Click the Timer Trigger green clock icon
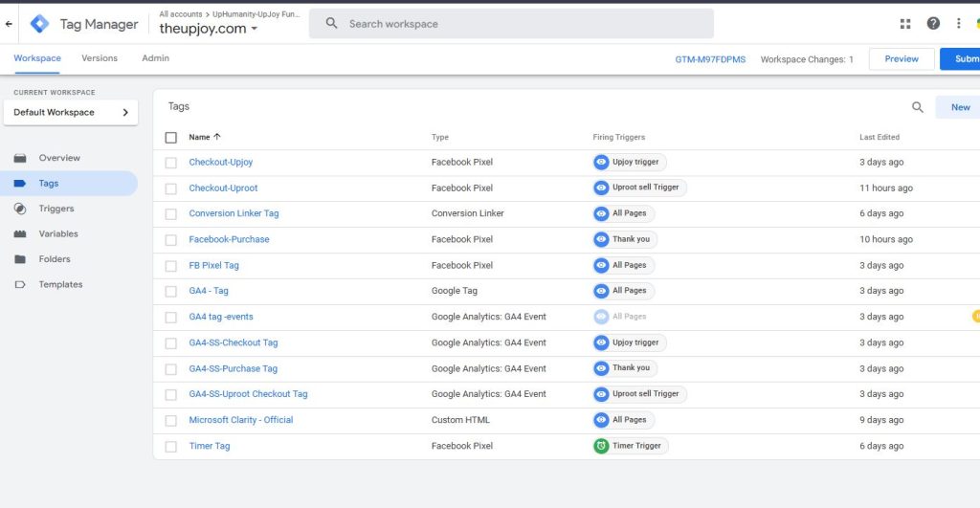Viewport: 980px width, 508px height. pos(601,446)
